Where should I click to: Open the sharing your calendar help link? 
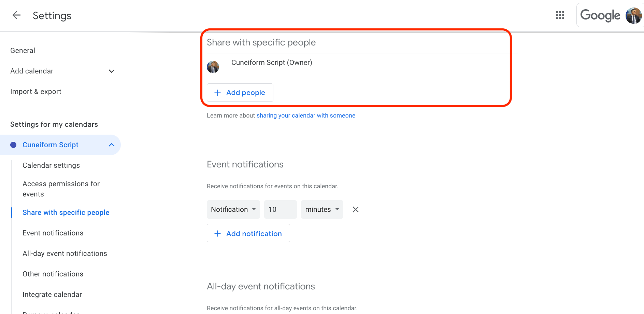coord(305,115)
